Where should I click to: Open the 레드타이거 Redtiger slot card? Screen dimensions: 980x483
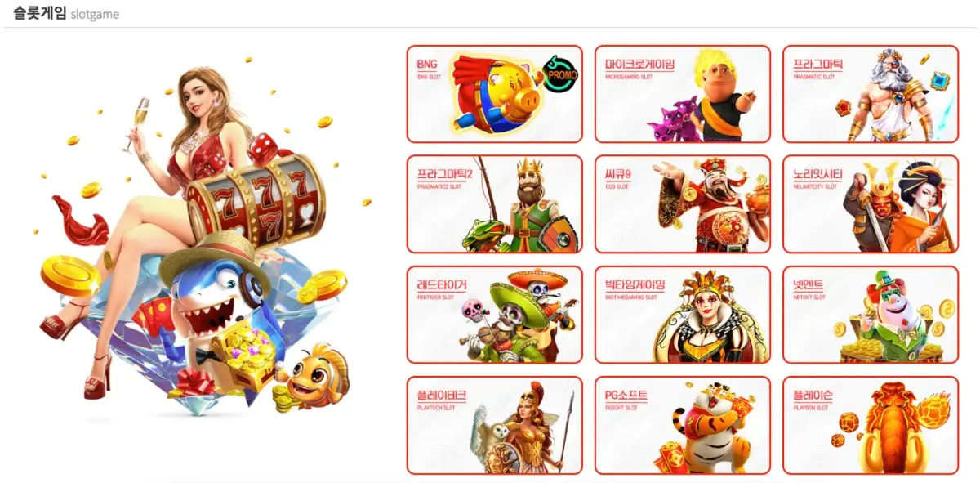(x=495, y=315)
